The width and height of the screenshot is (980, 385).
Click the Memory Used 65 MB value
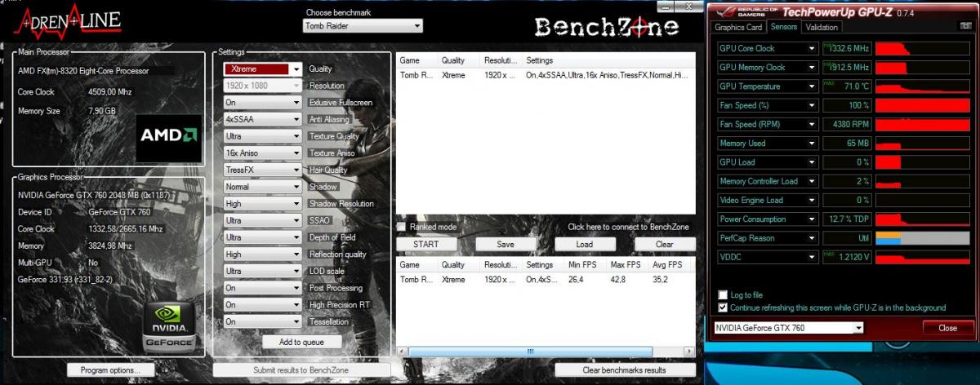(846, 144)
